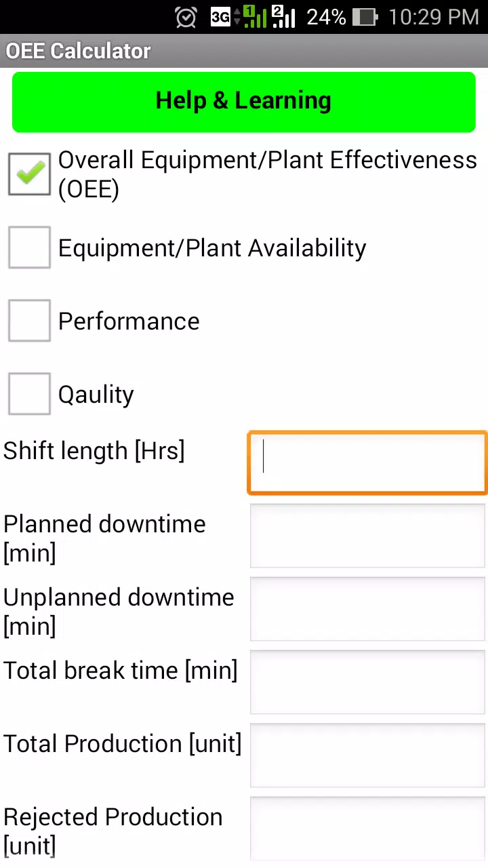Select the Planned downtime [min] field
The height and width of the screenshot is (868, 488).
coord(367,536)
